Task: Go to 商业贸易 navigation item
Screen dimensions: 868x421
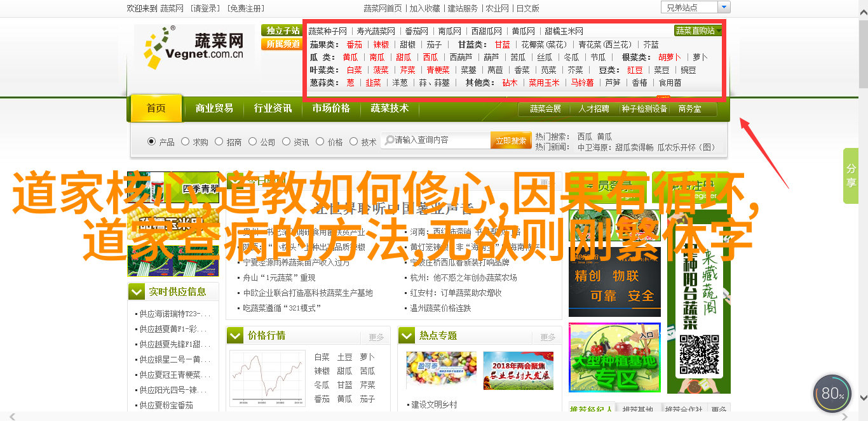Action: (x=214, y=109)
